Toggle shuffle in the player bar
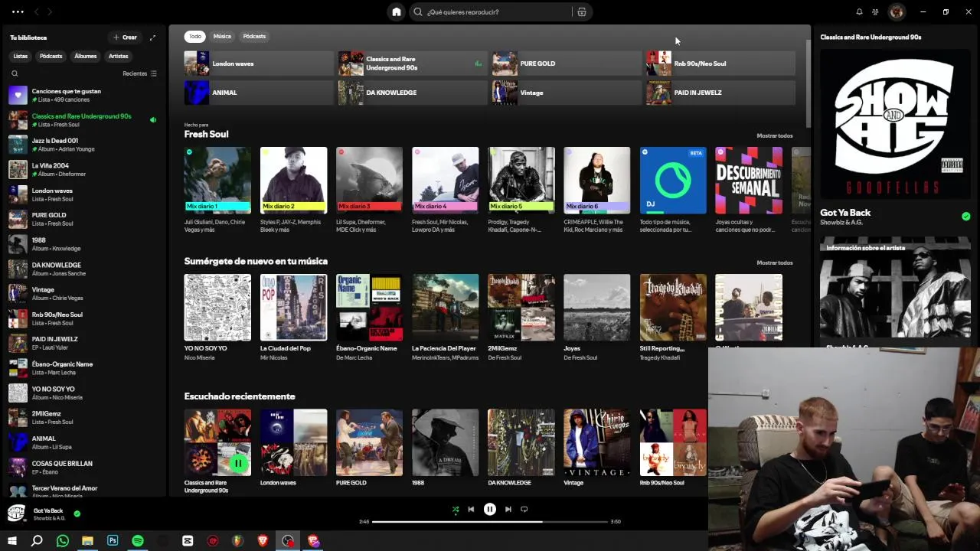The width and height of the screenshot is (980, 551). (x=456, y=509)
